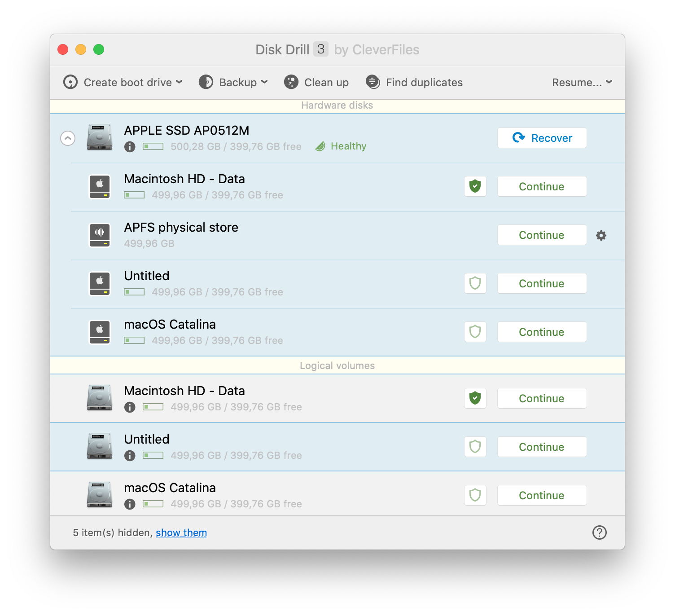Image resolution: width=675 pixels, height=616 pixels.
Task: Click the macOS Catalina Apple partition icon
Action: point(100,332)
